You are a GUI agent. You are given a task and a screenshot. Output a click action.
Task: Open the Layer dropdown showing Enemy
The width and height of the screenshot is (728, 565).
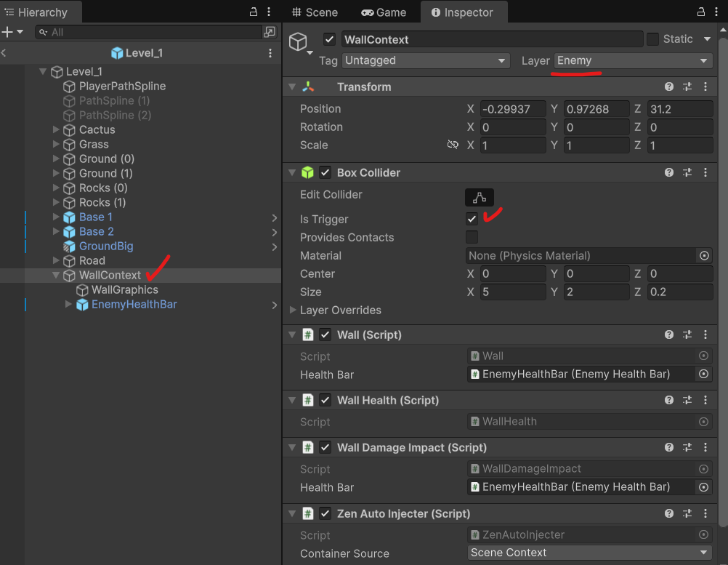(633, 60)
